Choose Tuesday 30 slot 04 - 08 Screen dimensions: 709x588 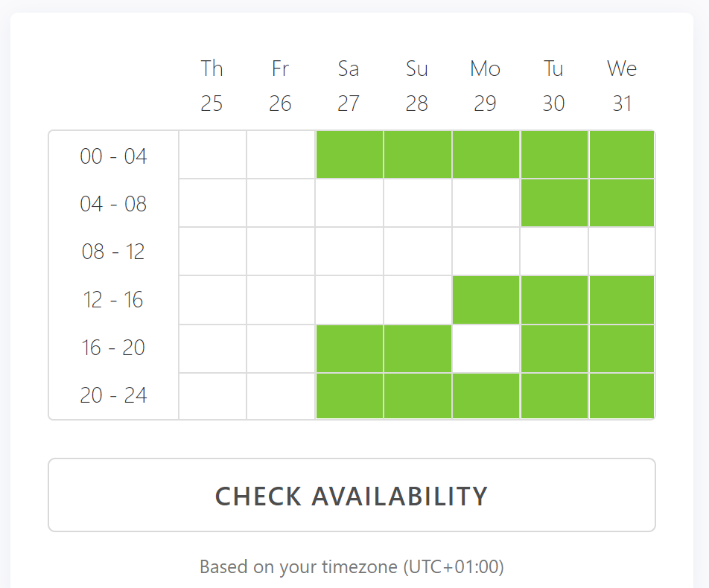click(554, 203)
